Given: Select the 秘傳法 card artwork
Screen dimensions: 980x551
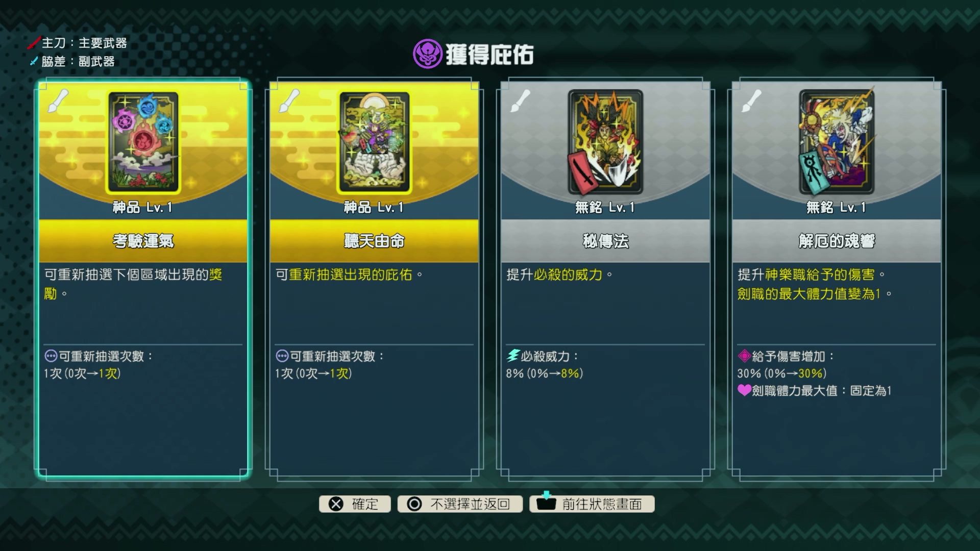Looking at the screenshot, I should click(605, 142).
